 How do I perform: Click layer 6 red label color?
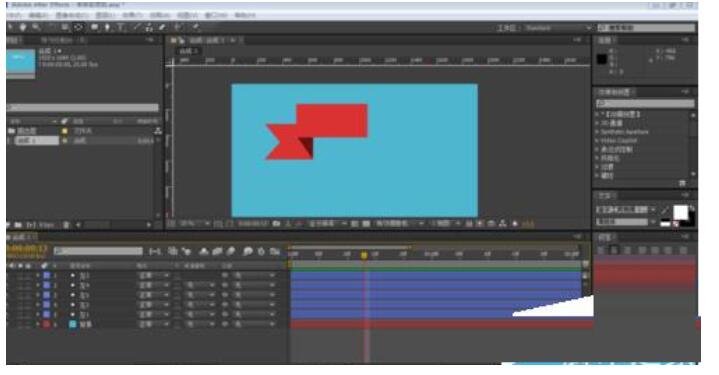pos(47,324)
